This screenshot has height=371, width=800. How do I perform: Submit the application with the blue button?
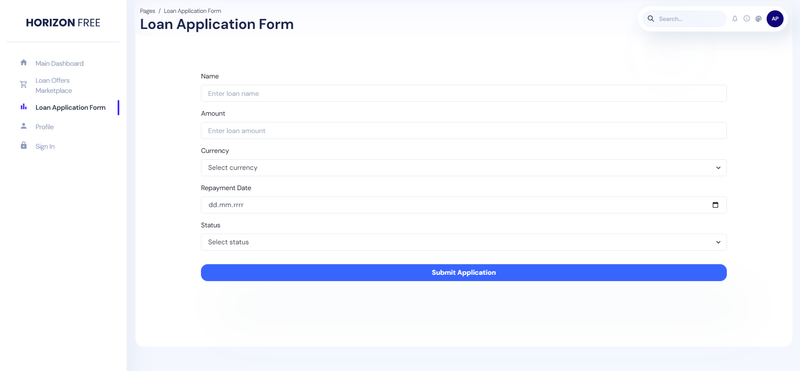pos(464,273)
